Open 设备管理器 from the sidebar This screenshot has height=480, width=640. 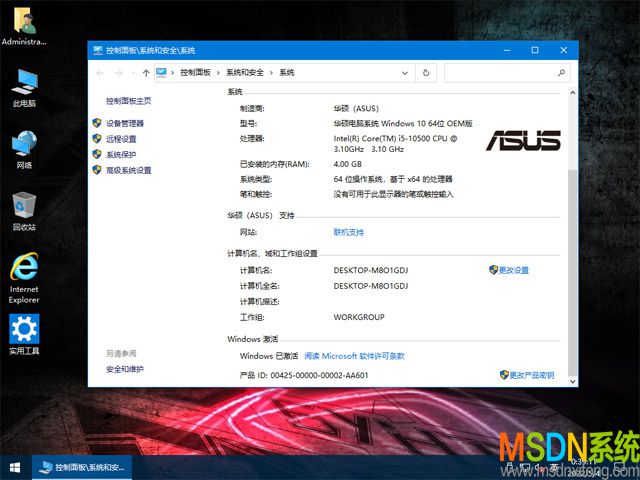pos(125,123)
